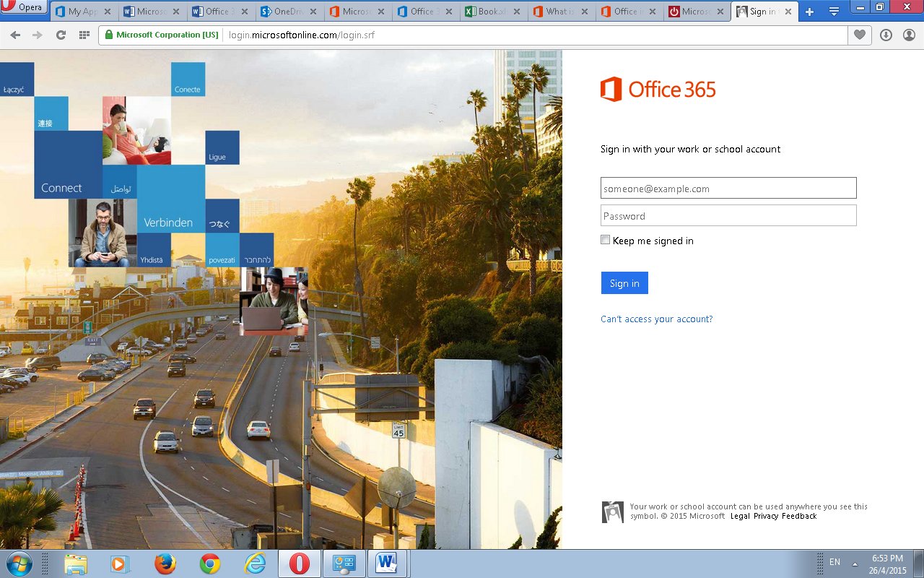924x578 pixels.
Task: Open the Speed Dial grid icon
Action: tap(84, 35)
